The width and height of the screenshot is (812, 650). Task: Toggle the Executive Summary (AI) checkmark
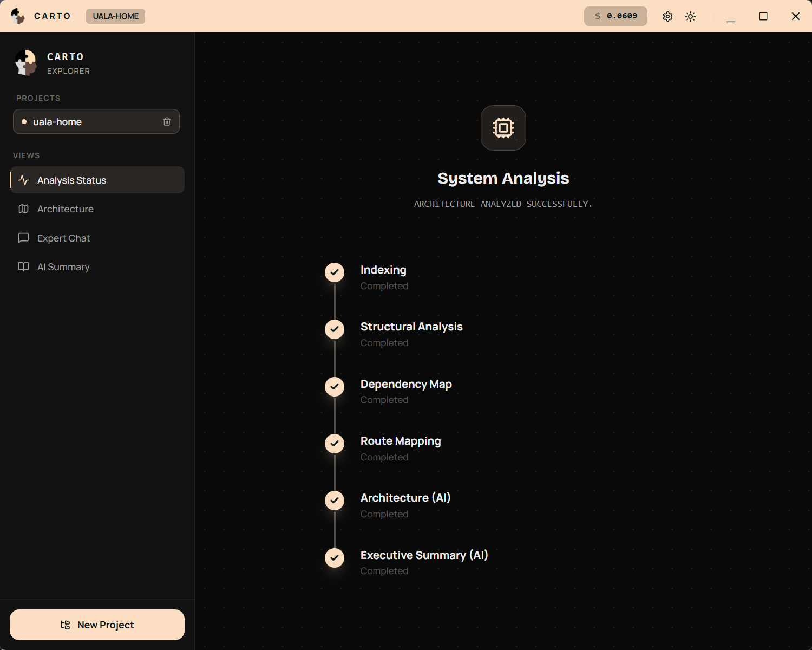(x=334, y=557)
